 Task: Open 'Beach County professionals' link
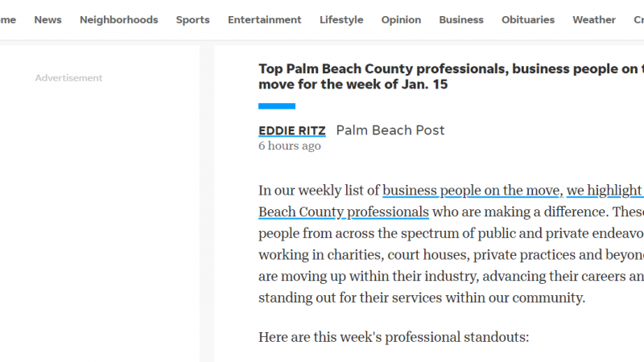(x=344, y=212)
